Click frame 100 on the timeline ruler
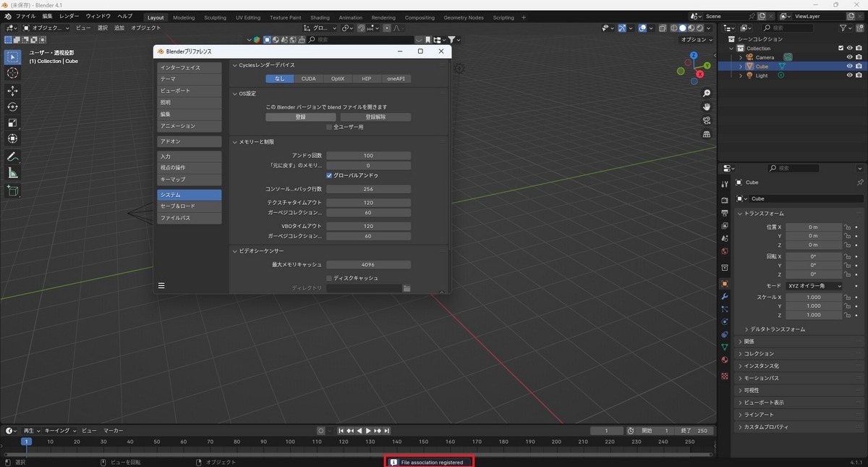The height and width of the screenshot is (467, 868). [x=290, y=441]
